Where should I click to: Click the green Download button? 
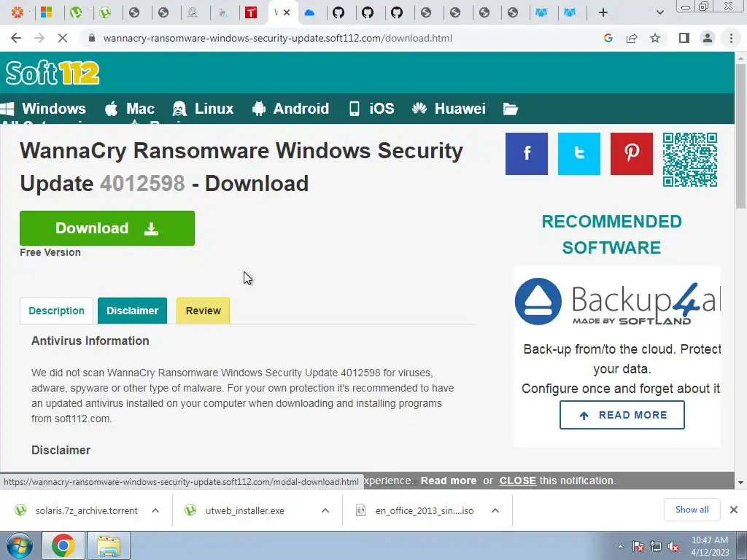107,228
